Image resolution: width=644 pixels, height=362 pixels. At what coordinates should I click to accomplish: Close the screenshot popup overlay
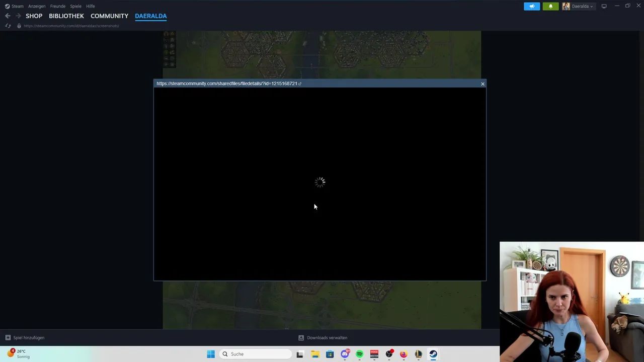(482, 84)
